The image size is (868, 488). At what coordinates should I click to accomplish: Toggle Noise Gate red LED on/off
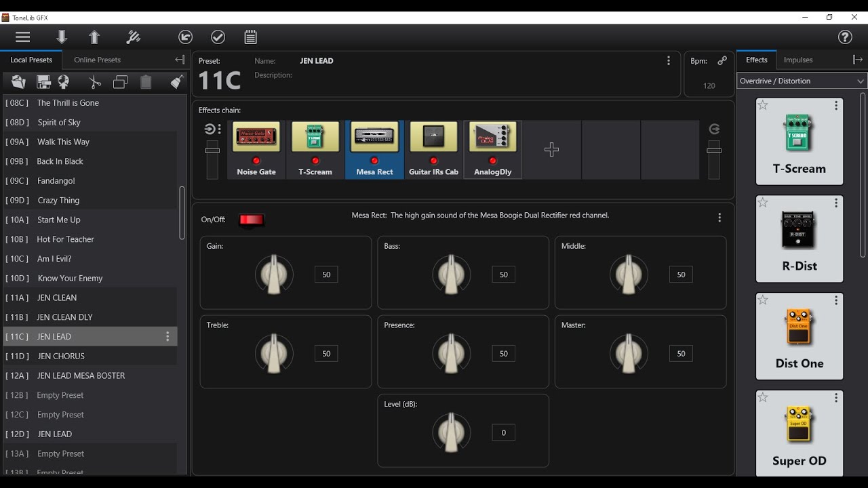coord(256,161)
